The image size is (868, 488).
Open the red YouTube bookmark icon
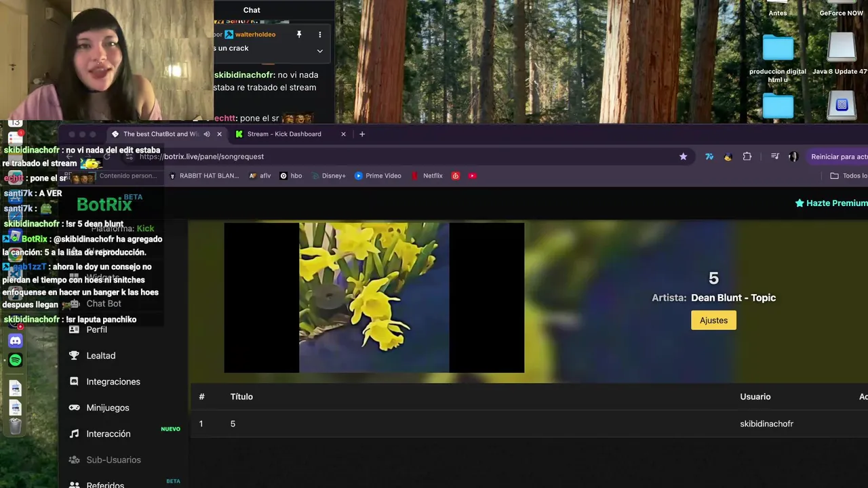pos(473,176)
